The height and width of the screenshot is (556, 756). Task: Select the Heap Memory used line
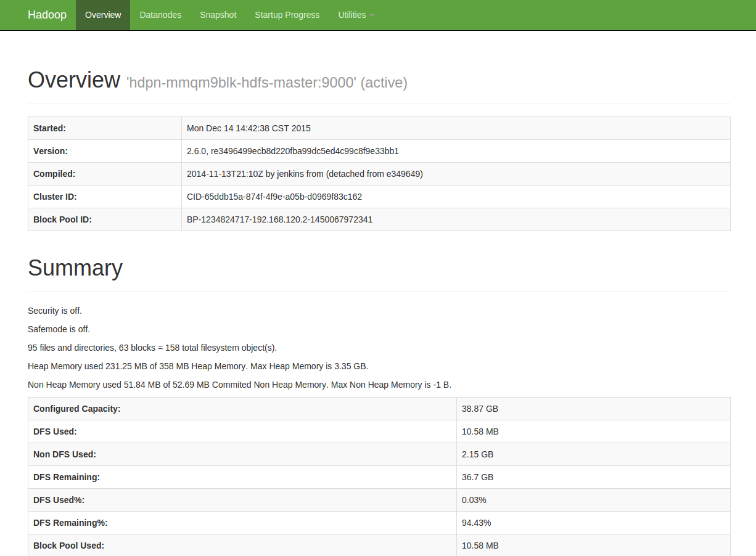click(x=198, y=366)
